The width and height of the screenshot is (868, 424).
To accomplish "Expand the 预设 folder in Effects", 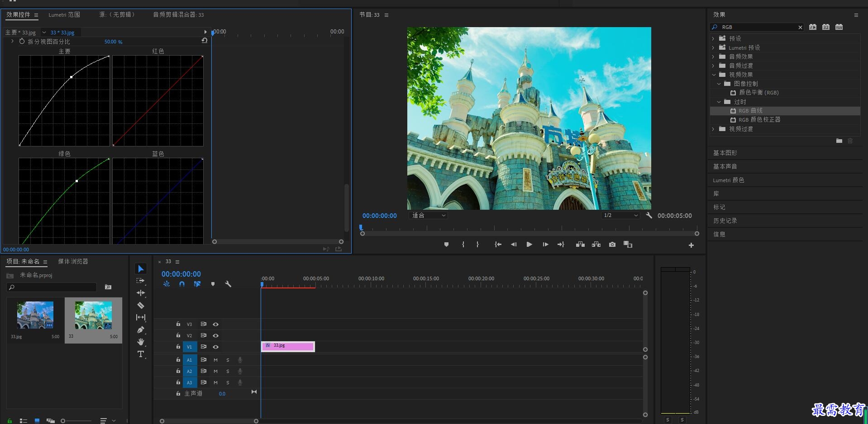I will click(x=713, y=38).
